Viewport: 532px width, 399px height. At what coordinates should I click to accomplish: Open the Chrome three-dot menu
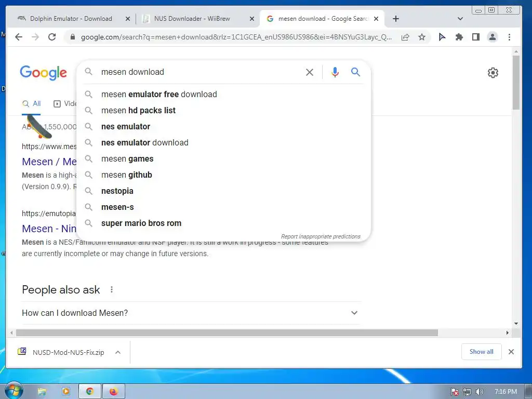click(509, 37)
